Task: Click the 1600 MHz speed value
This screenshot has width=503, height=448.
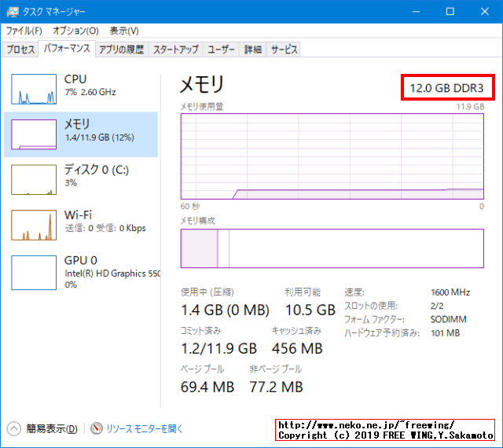Action: 450,292
